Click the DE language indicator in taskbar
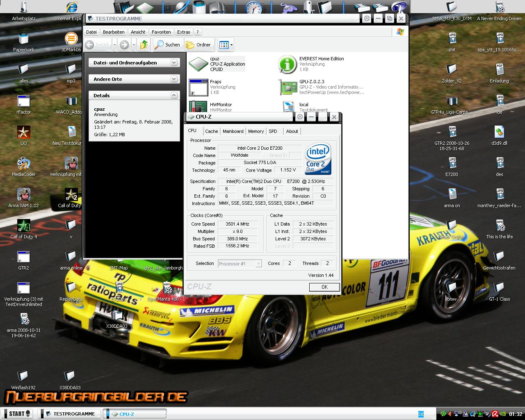Image resolution: width=525 pixels, height=420 pixels. tap(421, 414)
